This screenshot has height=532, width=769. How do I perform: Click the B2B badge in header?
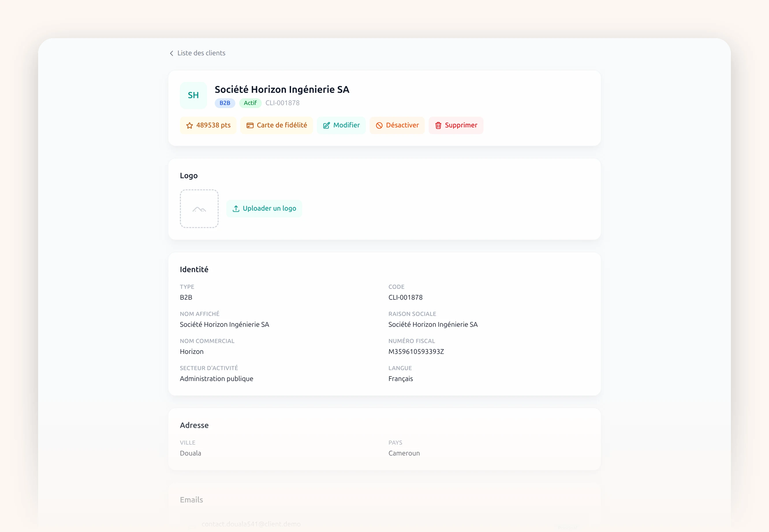(x=225, y=103)
